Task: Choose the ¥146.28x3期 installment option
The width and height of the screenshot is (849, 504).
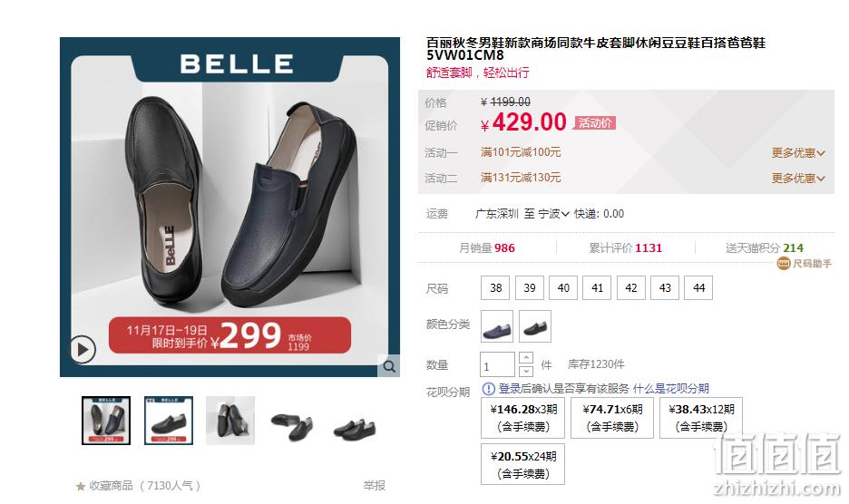Action: 523,418
